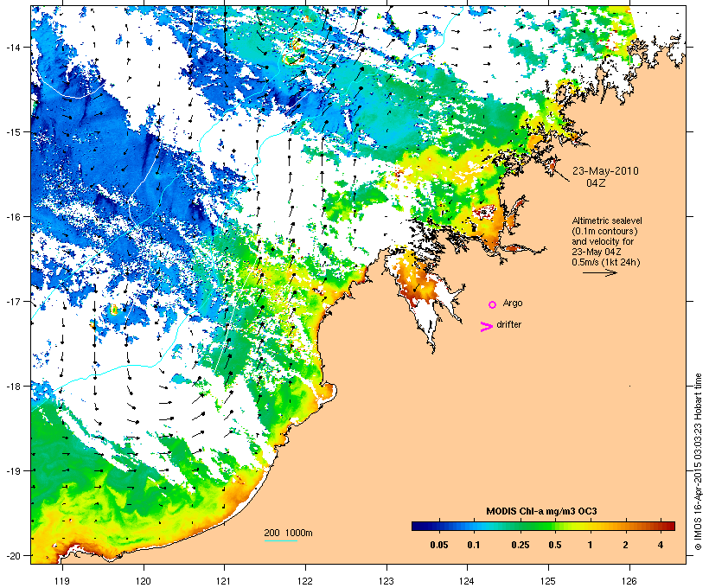Click the longitude label 125

(548, 581)
